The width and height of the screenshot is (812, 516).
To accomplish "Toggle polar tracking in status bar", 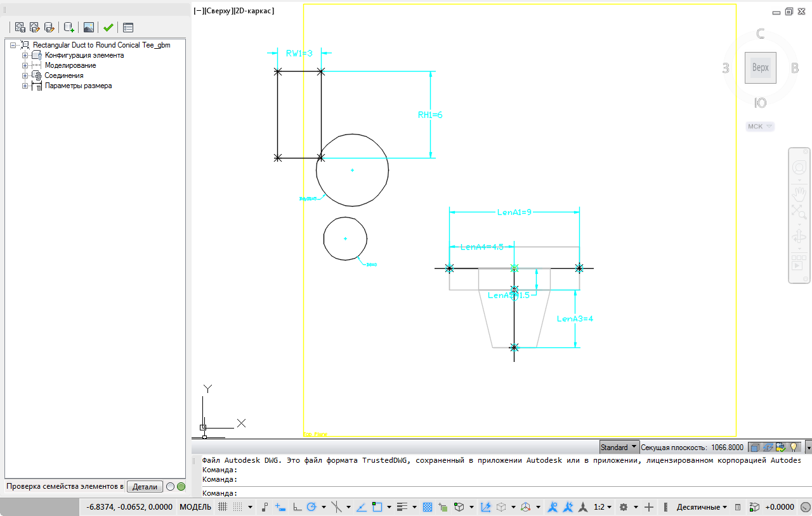I will pos(311,507).
